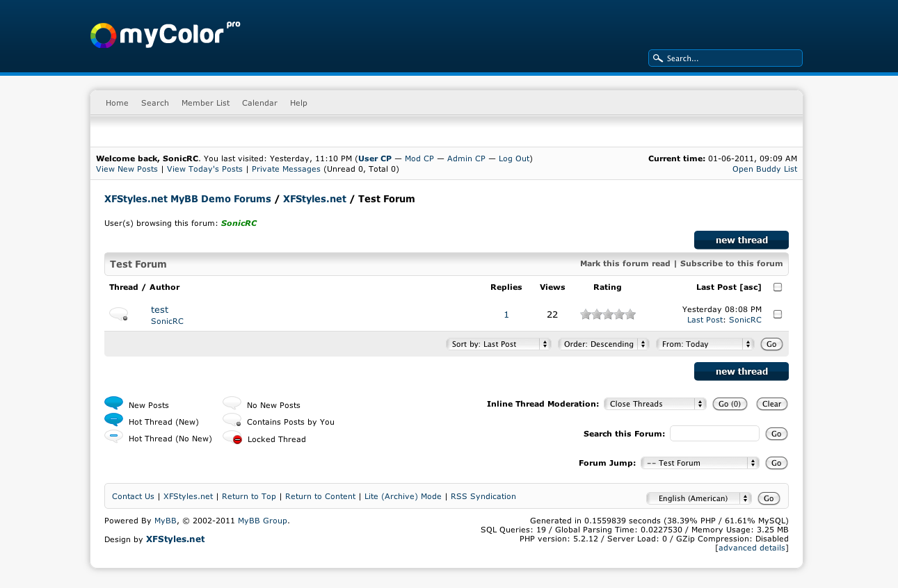Go to the Calendar menu item

pyautogui.click(x=259, y=103)
